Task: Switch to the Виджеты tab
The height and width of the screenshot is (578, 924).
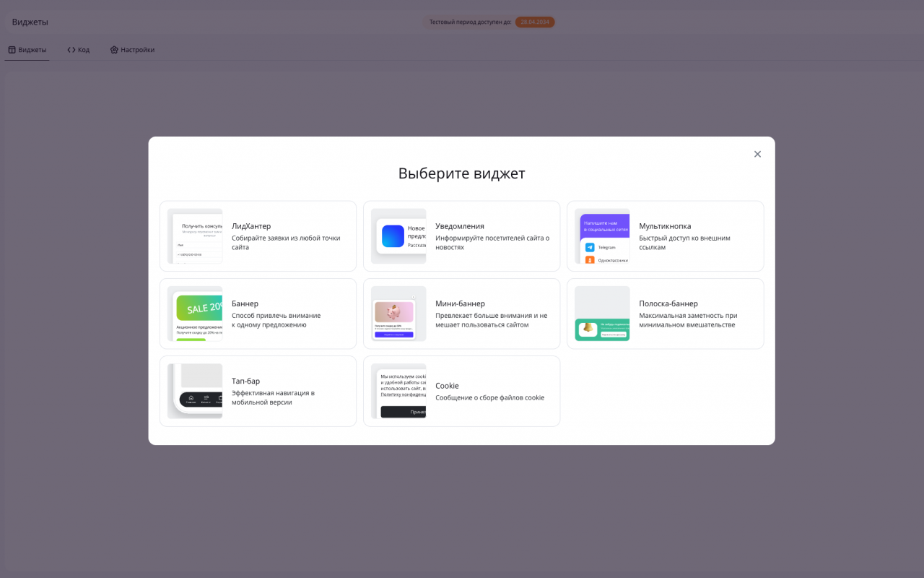Action: click(x=27, y=50)
